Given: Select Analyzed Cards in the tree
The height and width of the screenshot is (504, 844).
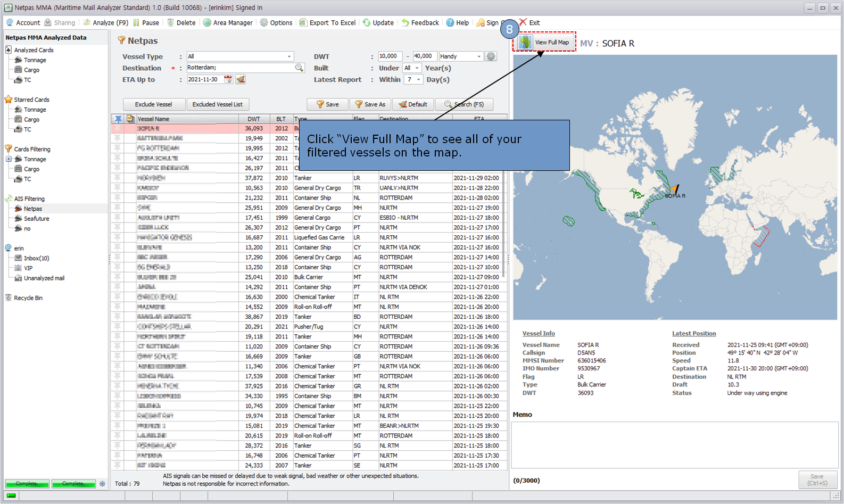Looking at the screenshot, I should pyautogui.click(x=34, y=50).
